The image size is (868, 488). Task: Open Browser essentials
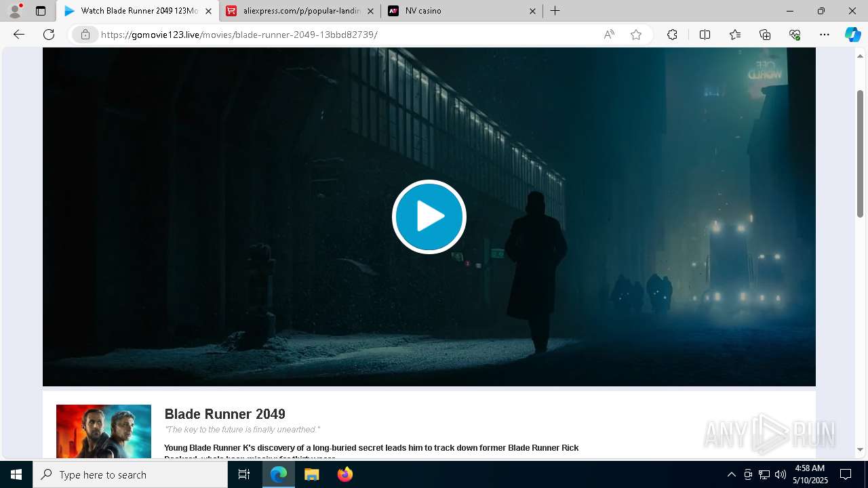tap(795, 35)
